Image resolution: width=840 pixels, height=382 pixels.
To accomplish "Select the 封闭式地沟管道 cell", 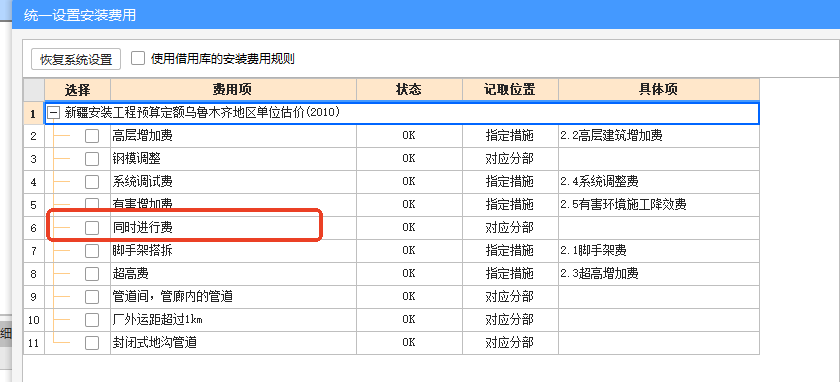I will point(234,343).
